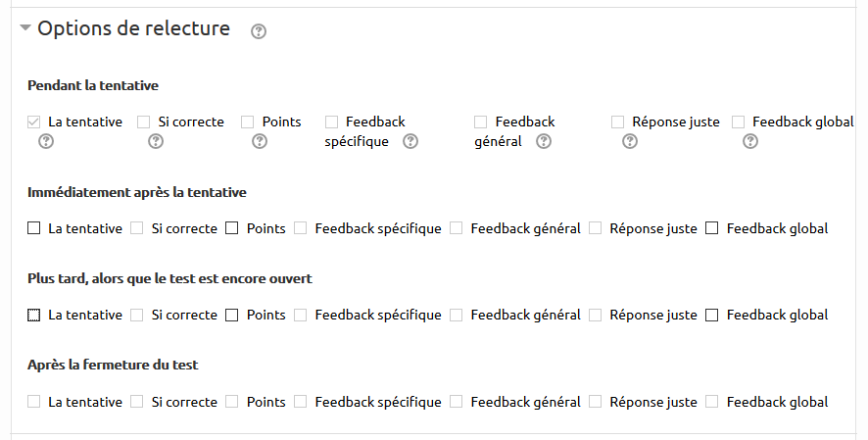
Task: Collapse the Options de relecture section arrow
Action: tap(25, 29)
